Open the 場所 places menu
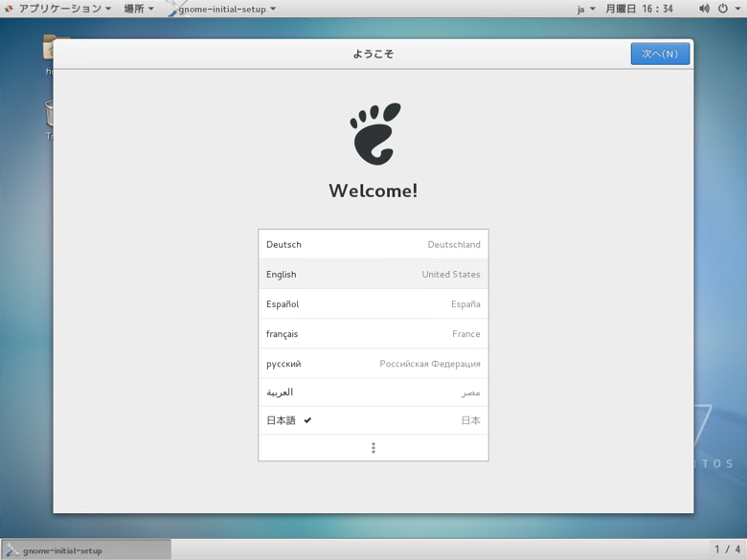The width and height of the screenshot is (747, 560). point(139,9)
